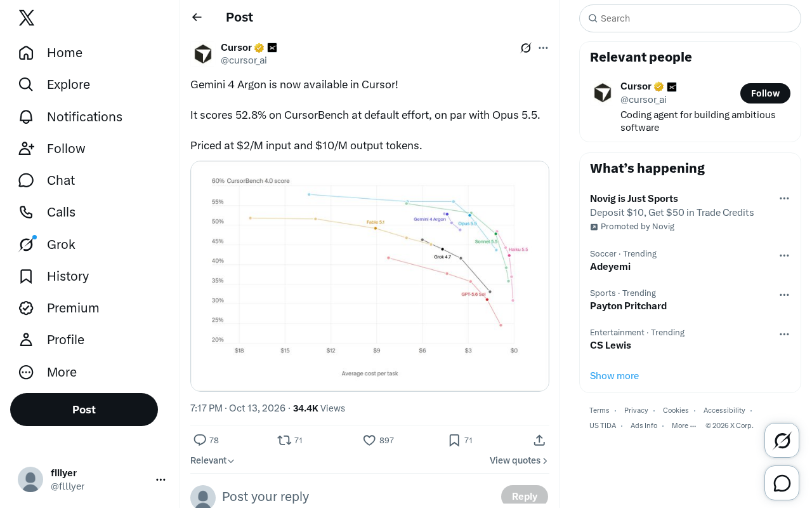The height and width of the screenshot is (508, 812).
Task: Open the floating chat messages button
Action: click(x=782, y=483)
